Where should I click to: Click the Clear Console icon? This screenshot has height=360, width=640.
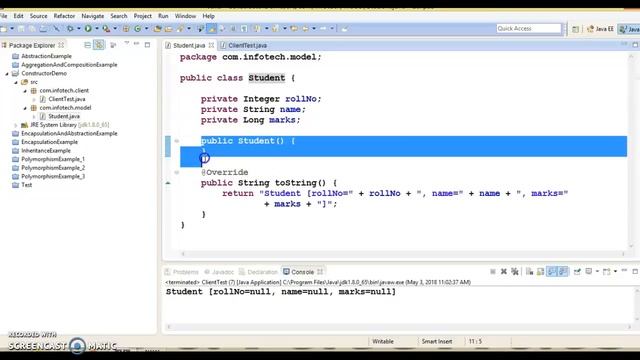529,272
